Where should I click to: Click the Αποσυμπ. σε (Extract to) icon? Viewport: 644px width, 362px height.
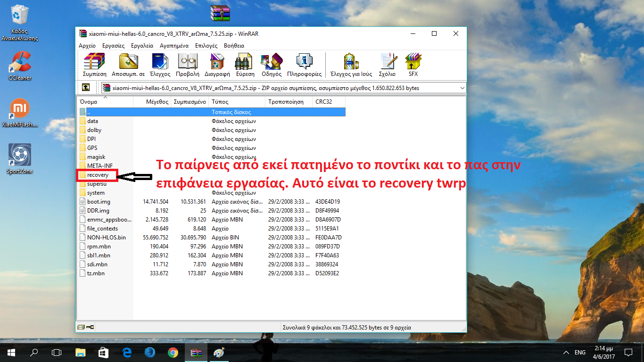(x=128, y=65)
